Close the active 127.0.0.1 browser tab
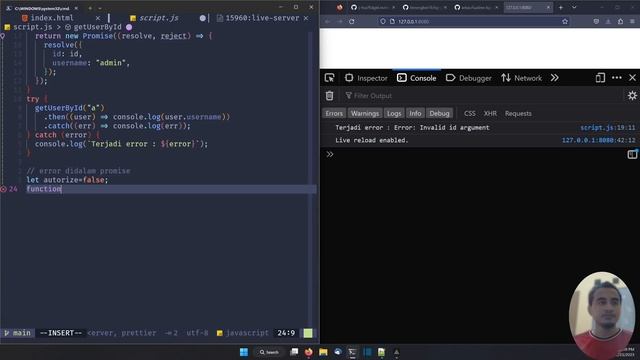 pos(548,7)
